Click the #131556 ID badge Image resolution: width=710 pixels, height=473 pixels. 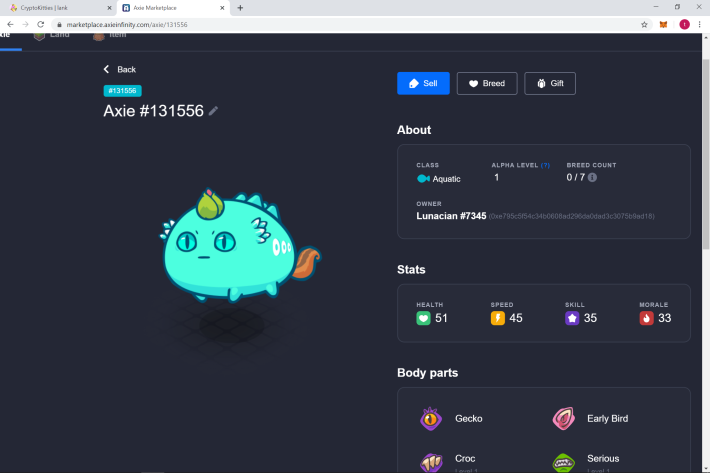click(x=122, y=91)
